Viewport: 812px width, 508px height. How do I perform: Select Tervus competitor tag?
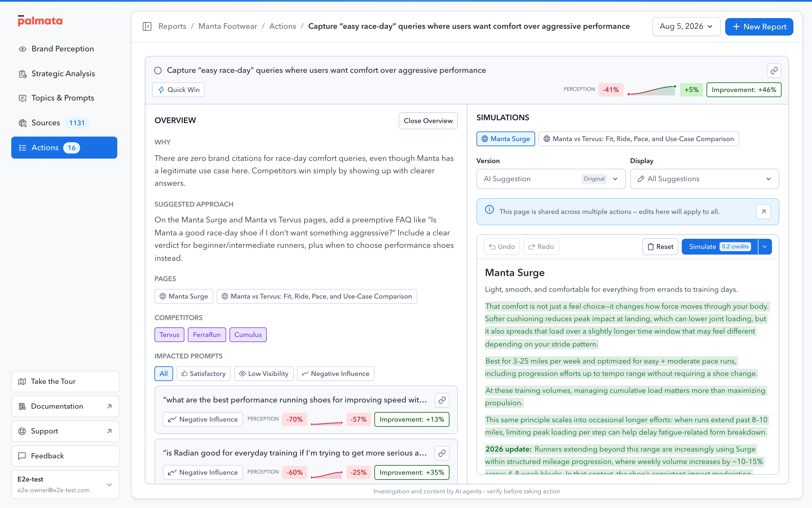(169, 335)
